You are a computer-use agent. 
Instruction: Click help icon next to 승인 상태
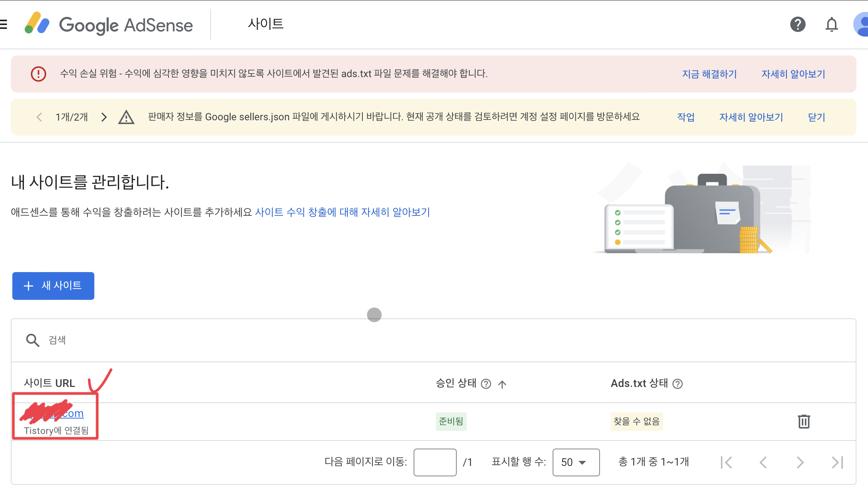(486, 384)
